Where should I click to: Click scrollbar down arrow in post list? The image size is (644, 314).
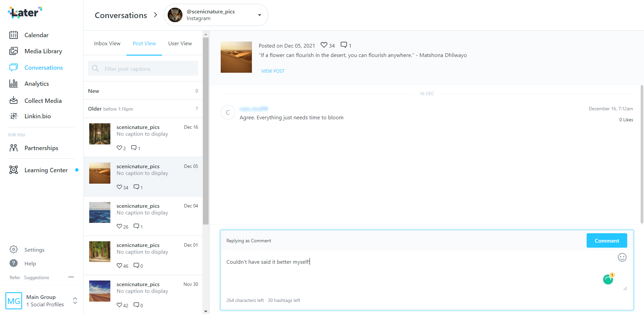pos(206,311)
